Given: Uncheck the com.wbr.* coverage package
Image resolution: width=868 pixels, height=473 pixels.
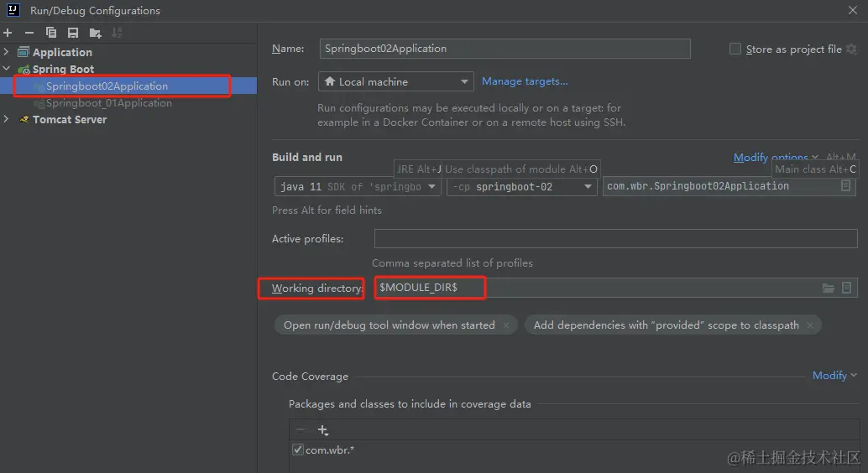Looking at the screenshot, I should 298,450.
